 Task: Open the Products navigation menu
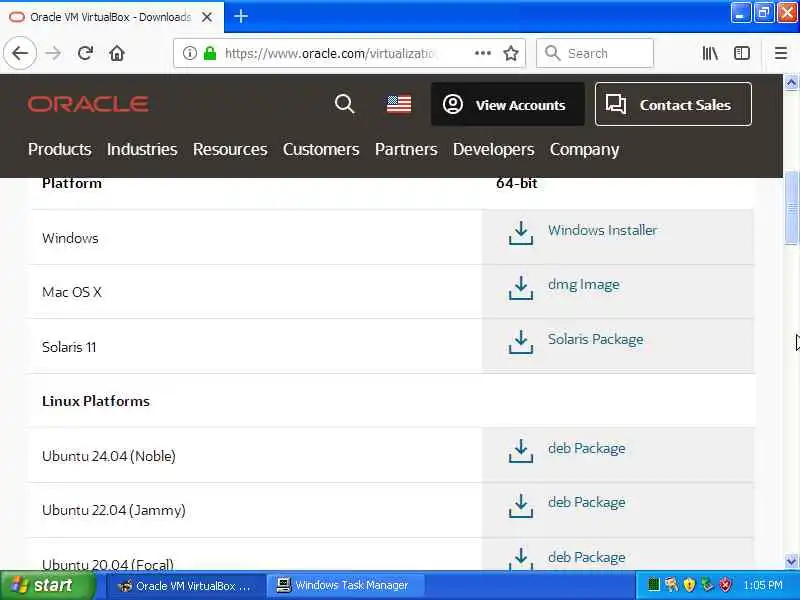[x=60, y=149]
